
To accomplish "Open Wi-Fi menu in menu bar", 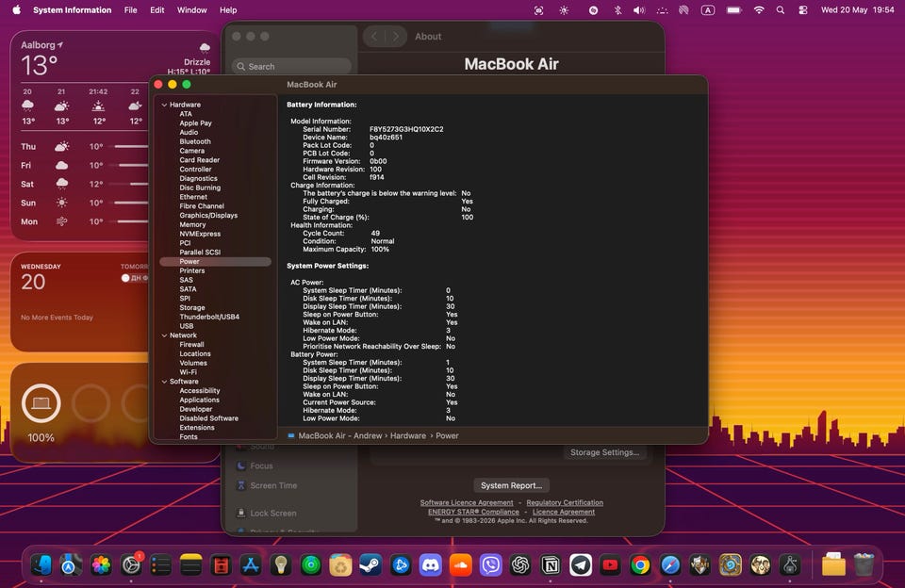I will [759, 10].
